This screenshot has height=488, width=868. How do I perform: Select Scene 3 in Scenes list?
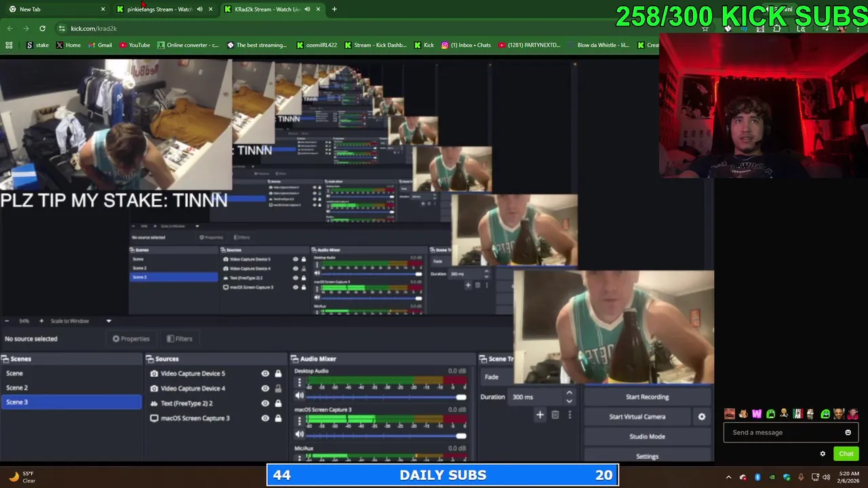coord(71,403)
